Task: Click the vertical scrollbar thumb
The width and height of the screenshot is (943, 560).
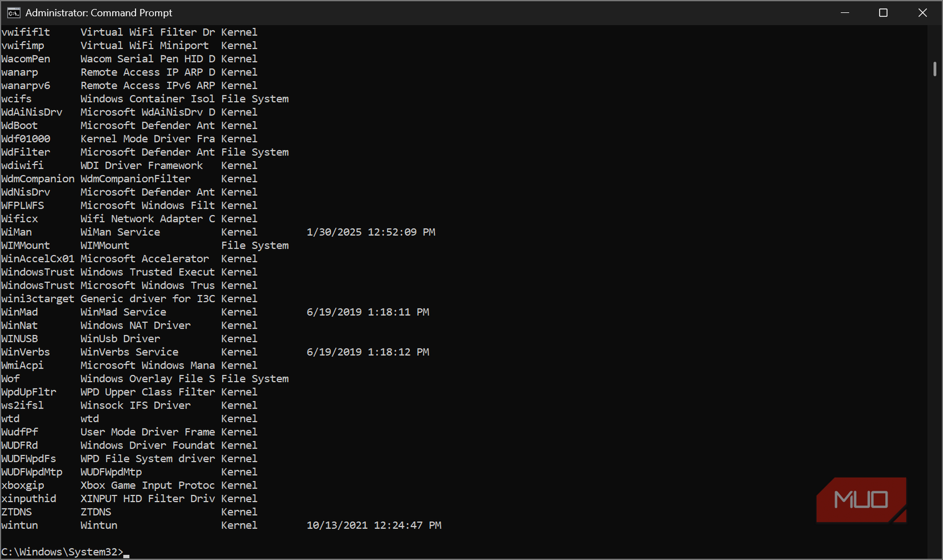Action: pyautogui.click(x=935, y=69)
